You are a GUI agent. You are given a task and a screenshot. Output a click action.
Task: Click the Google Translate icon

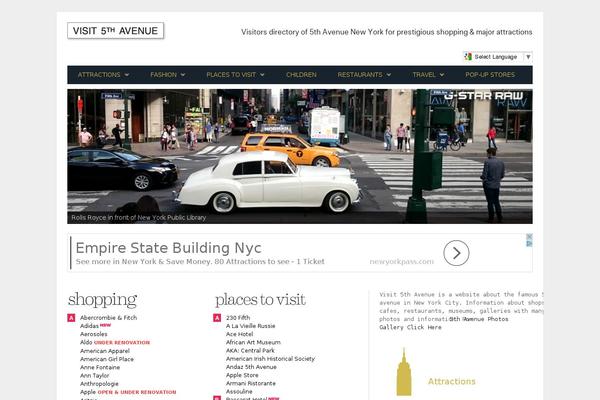[x=468, y=57]
